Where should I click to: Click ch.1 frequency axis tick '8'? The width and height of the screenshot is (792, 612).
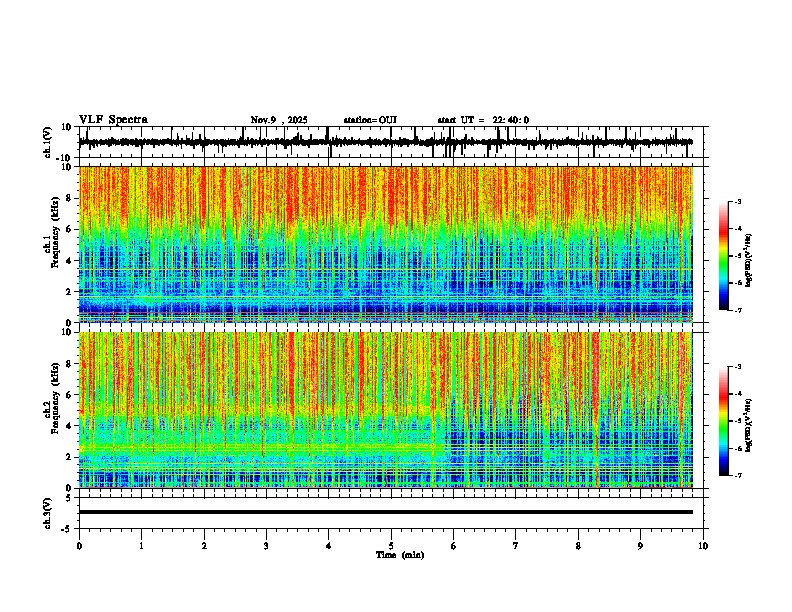point(69,198)
